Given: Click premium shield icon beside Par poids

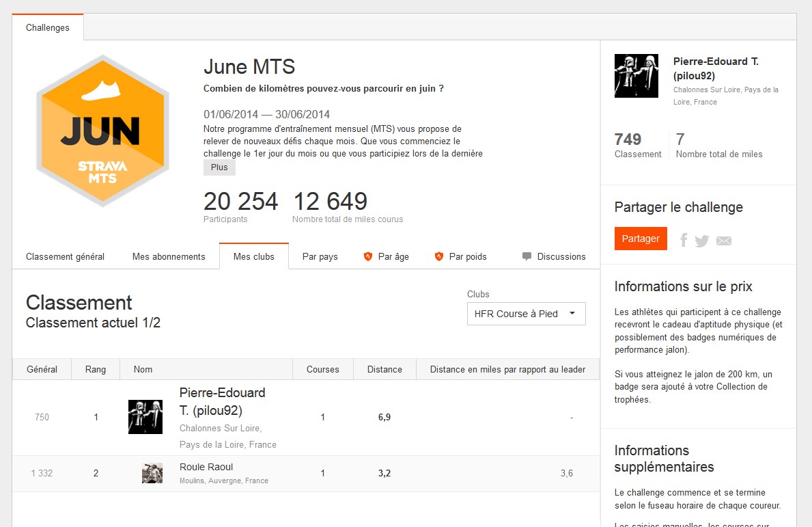Looking at the screenshot, I should pyautogui.click(x=438, y=256).
